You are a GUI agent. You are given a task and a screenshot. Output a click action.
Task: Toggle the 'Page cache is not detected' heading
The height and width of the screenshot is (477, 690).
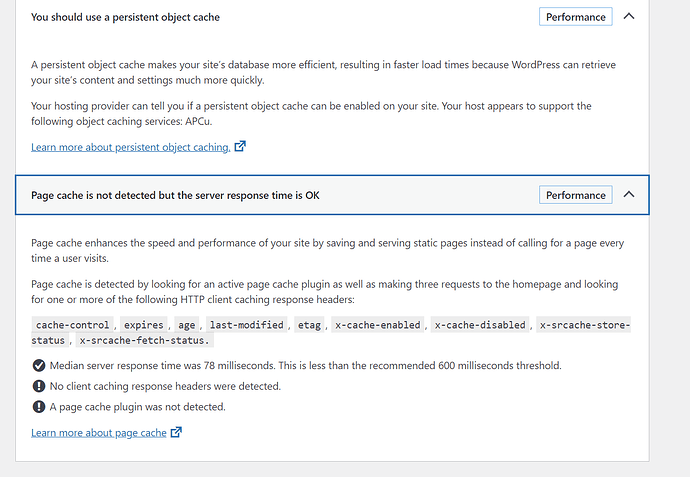(x=175, y=195)
